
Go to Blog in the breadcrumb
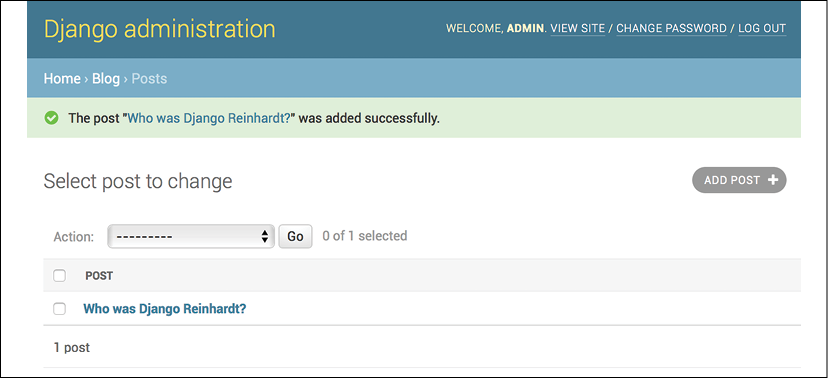[106, 79]
